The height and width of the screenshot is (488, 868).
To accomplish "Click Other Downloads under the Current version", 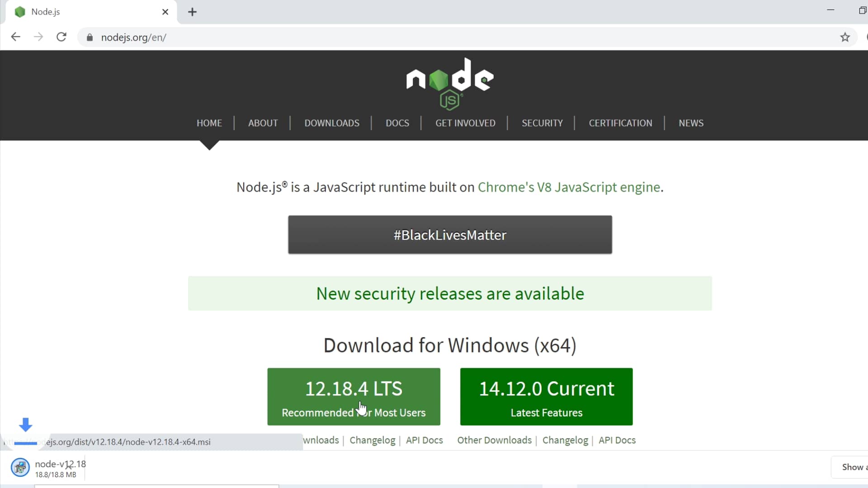I will tap(494, 440).
